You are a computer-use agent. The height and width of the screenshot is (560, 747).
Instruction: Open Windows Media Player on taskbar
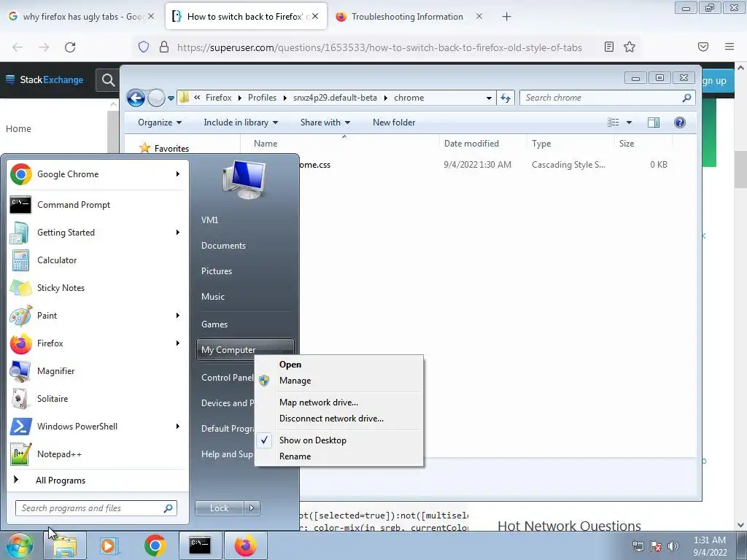[x=109, y=545]
